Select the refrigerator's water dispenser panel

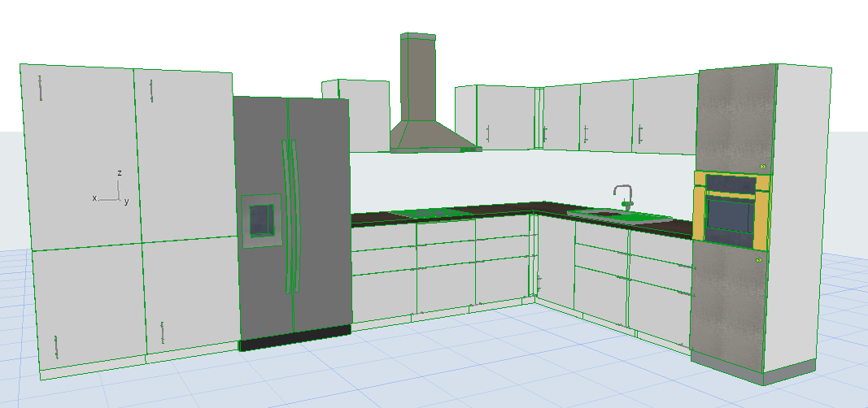point(261,219)
